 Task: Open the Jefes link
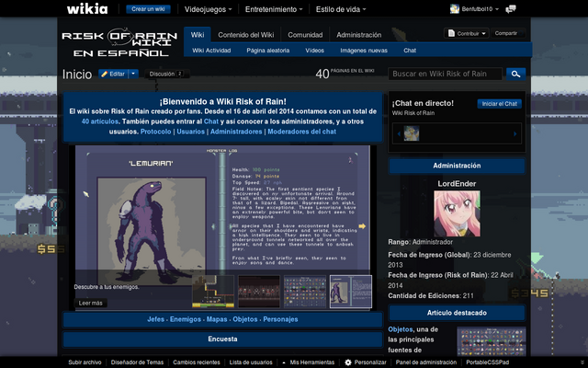pos(155,319)
